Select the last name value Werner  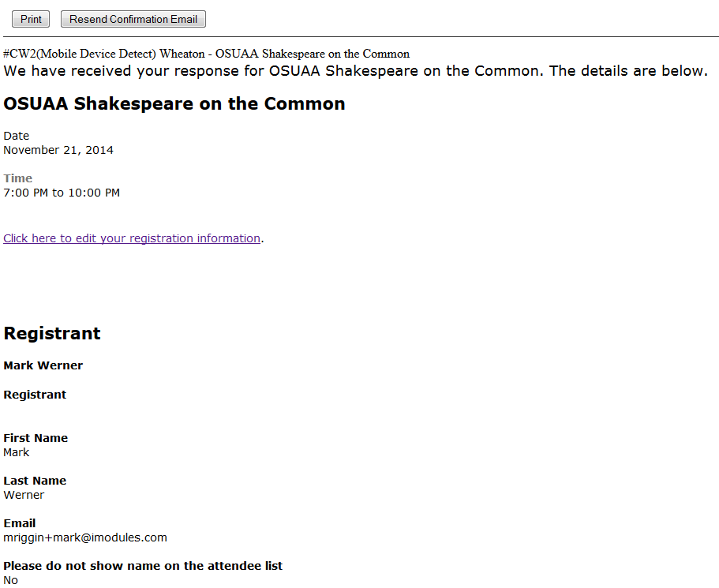pos(24,495)
